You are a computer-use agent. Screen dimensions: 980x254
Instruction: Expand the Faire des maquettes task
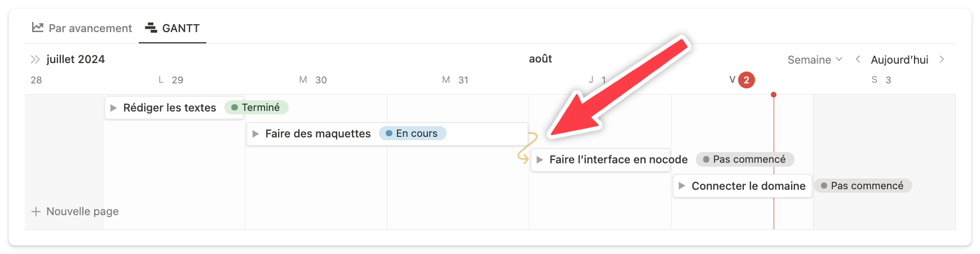[x=255, y=133]
